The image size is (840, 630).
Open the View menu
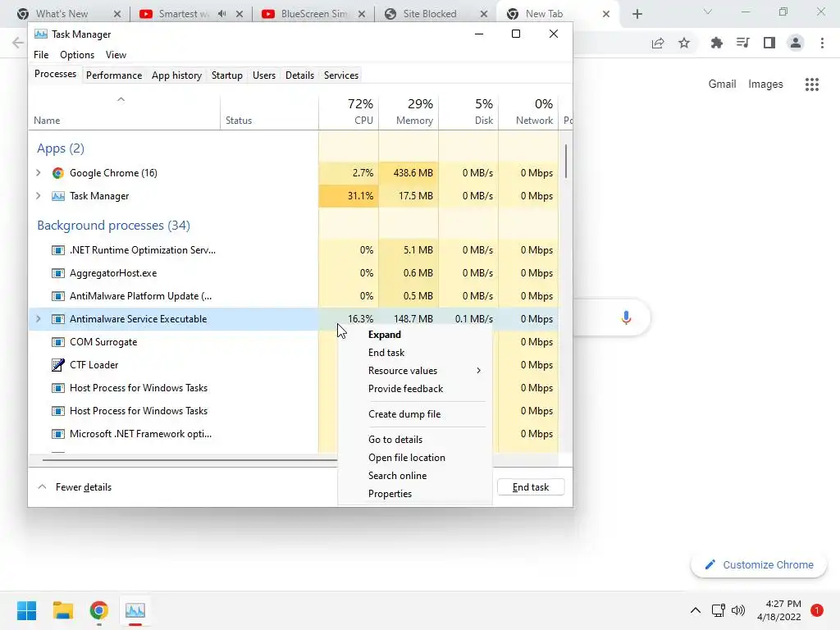(116, 55)
